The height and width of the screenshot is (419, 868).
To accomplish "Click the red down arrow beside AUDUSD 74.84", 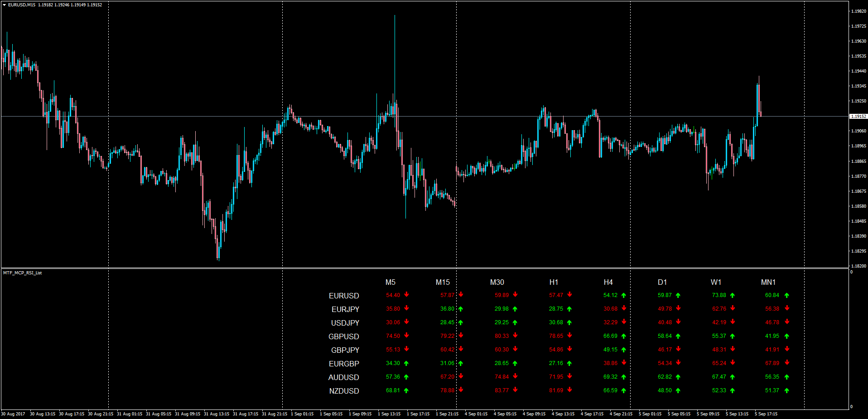I will click(x=515, y=376).
